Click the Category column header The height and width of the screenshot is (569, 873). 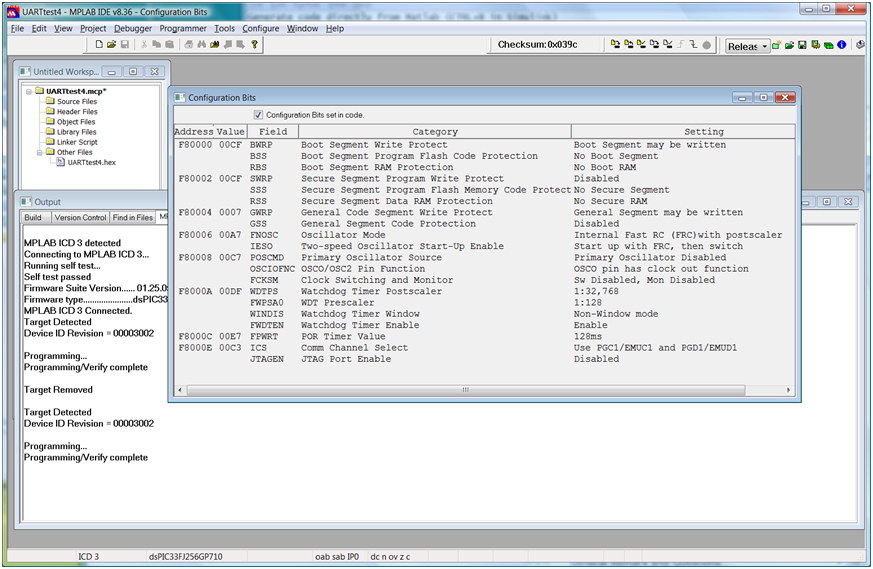pos(435,132)
